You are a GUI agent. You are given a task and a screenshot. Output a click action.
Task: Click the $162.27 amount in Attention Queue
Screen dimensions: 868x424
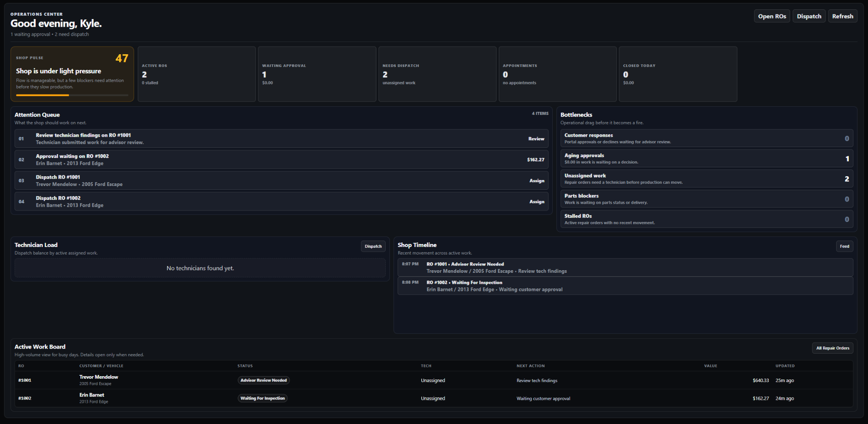pyautogui.click(x=536, y=160)
